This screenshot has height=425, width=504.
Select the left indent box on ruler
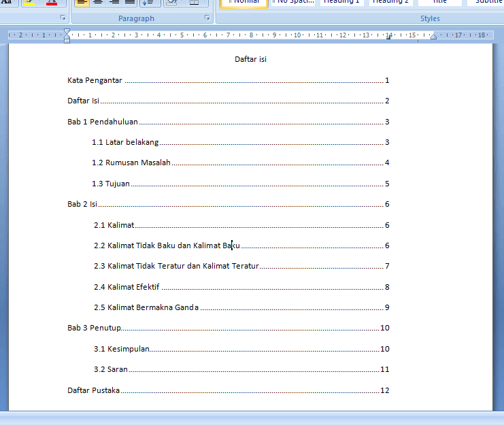pyautogui.click(x=67, y=41)
